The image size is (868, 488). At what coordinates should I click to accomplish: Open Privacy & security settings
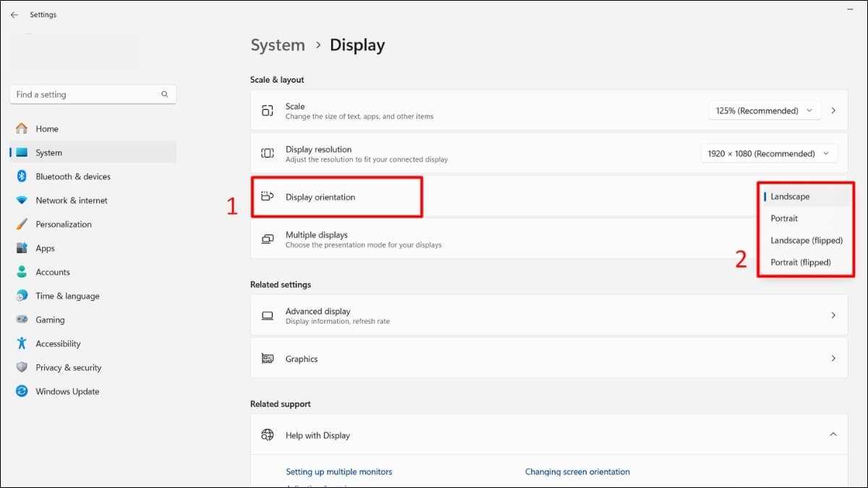93,367
